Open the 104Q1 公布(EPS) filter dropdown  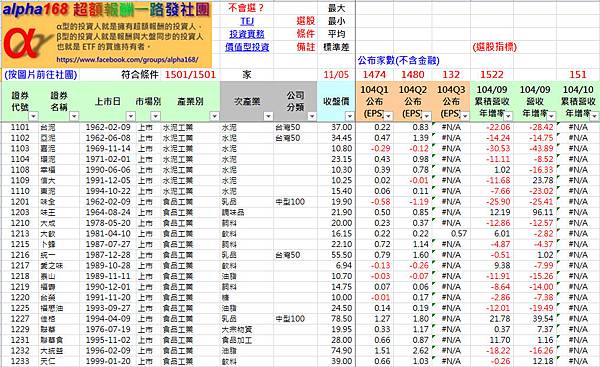click(x=388, y=116)
